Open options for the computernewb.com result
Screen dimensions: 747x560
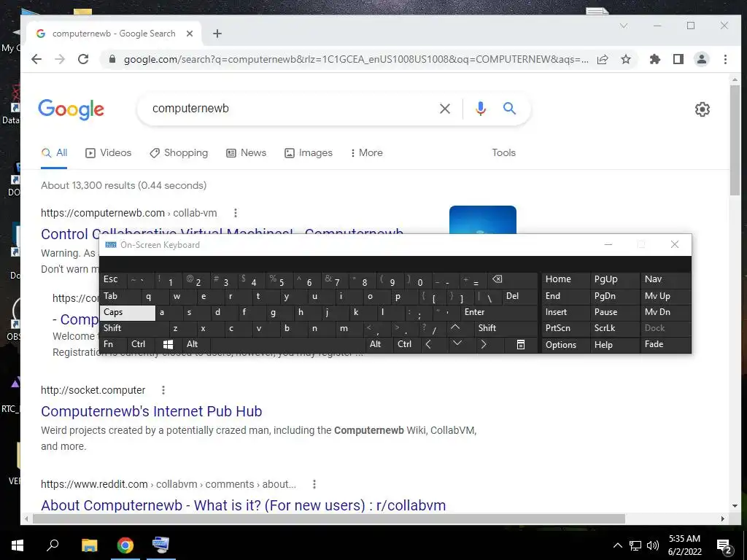236,213
